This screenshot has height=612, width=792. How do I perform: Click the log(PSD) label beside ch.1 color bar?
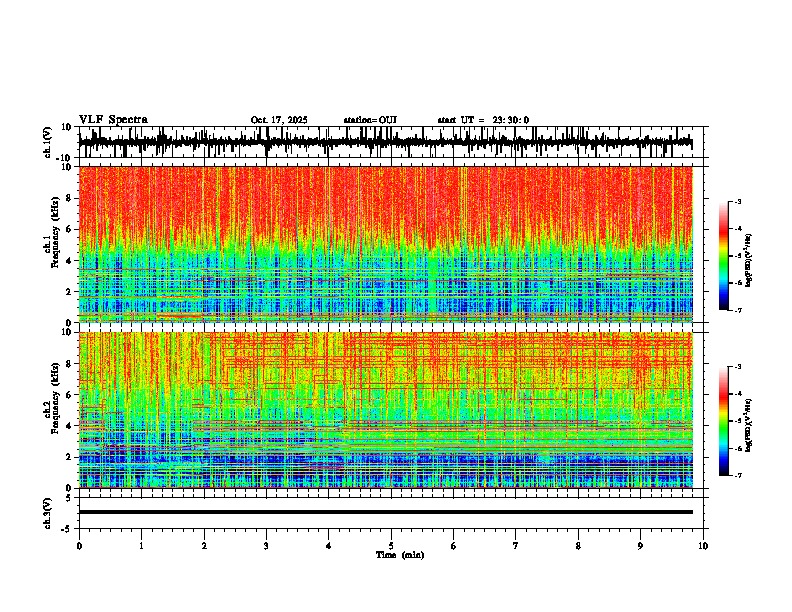point(749,260)
